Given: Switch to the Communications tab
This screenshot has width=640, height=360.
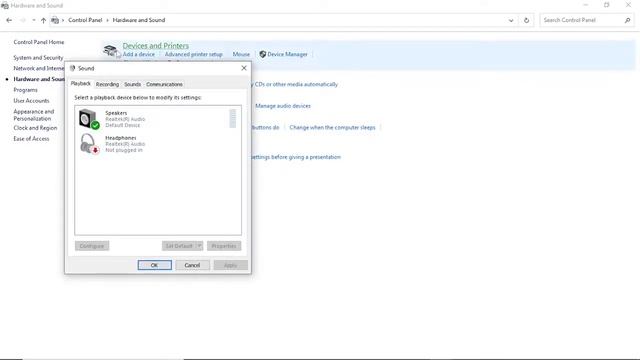Looking at the screenshot, I should [x=164, y=84].
